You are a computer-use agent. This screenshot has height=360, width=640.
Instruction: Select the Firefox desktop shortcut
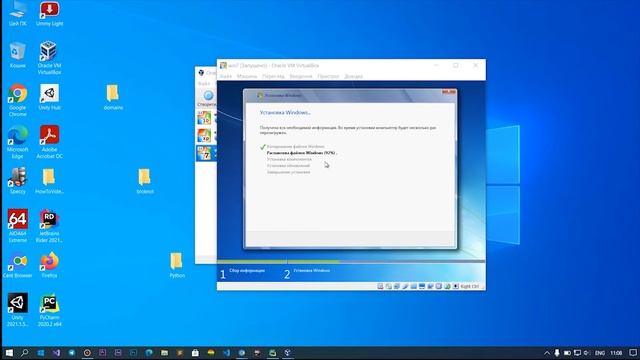pos(49,265)
